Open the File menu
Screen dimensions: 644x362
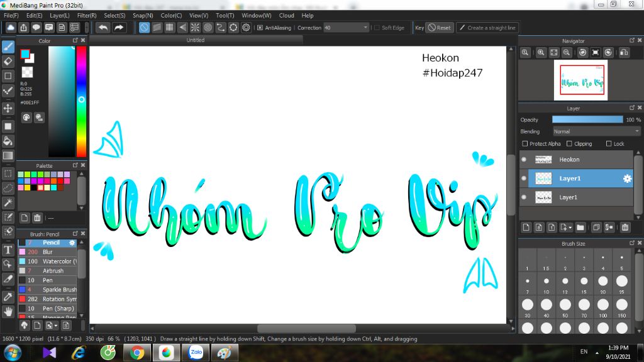click(x=11, y=15)
